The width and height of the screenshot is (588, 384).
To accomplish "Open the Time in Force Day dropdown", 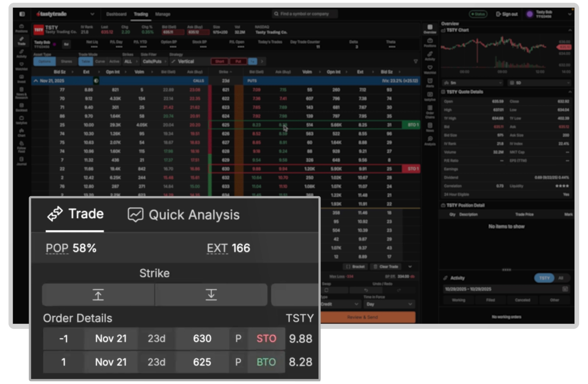I will tap(390, 304).
